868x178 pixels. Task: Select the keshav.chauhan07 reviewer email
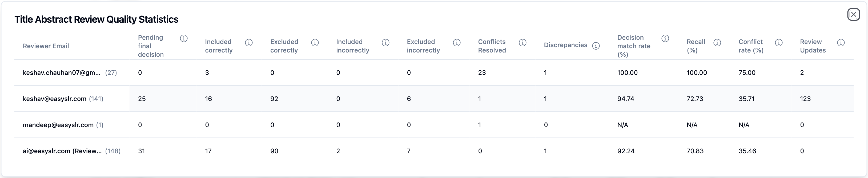click(62, 73)
